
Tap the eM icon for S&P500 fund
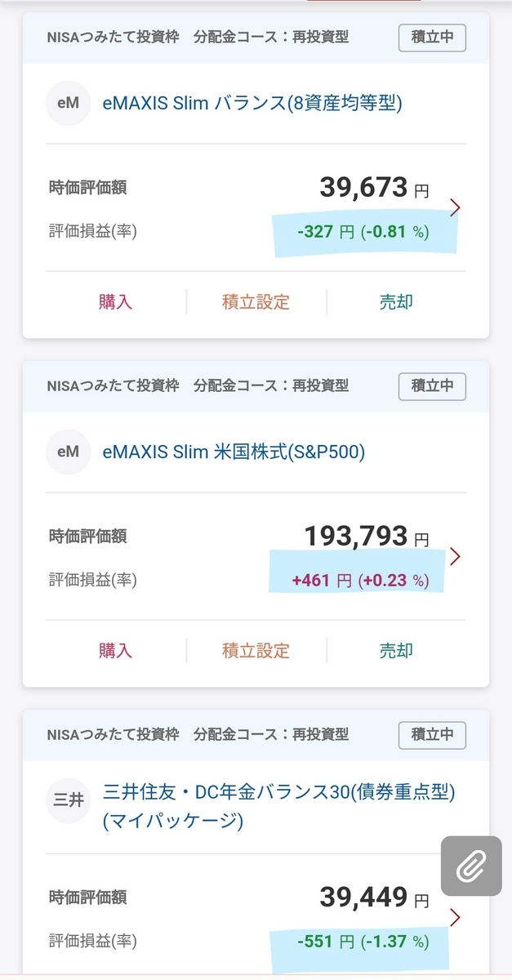68,452
